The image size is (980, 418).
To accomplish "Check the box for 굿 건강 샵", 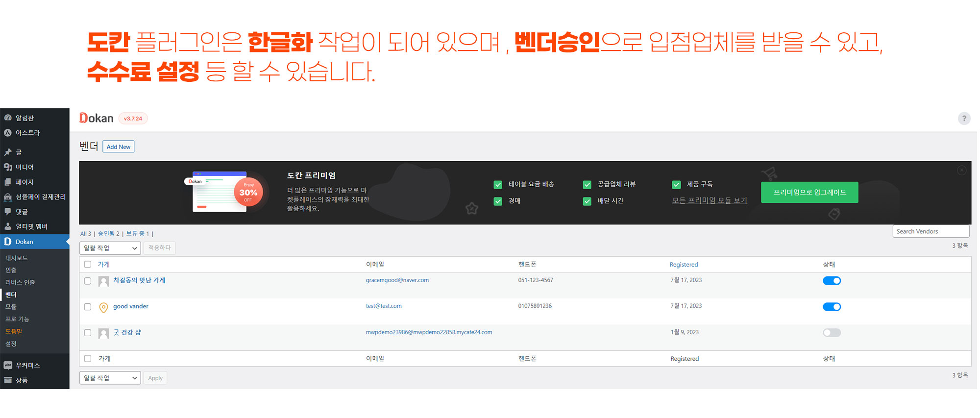I will tap(88, 332).
